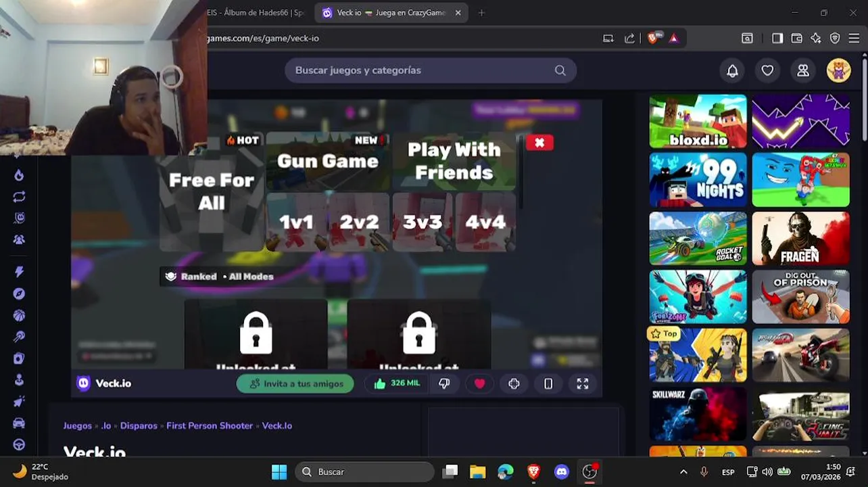This screenshot has width=868, height=487.
Task: Toggle favorite red heart for Veck.io
Action: click(479, 384)
